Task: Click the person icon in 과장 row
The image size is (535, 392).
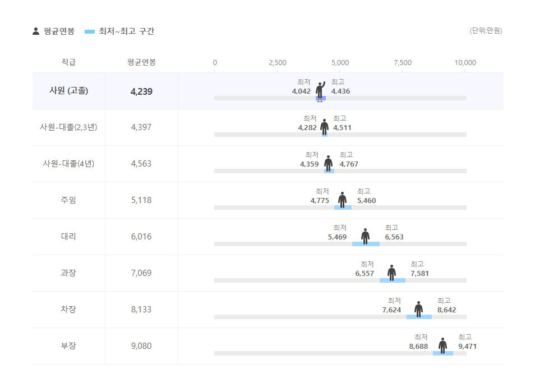Action: click(391, 272)
